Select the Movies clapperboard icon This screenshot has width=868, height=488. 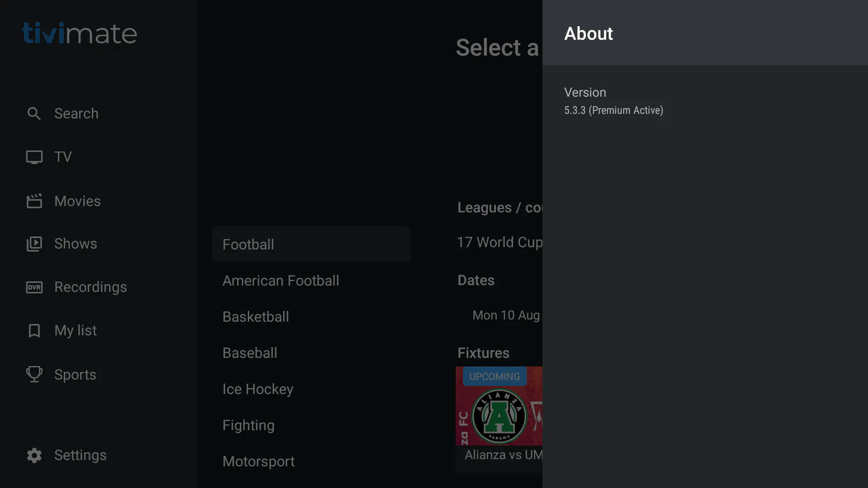(x=34, y=201)
